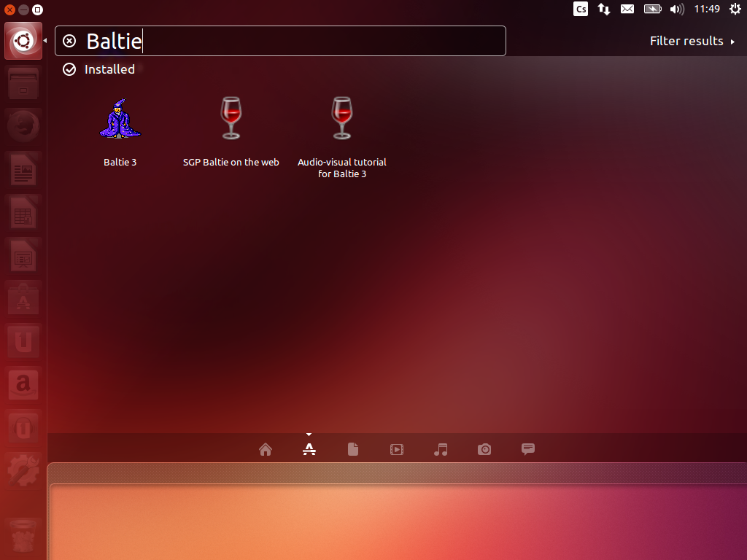
Task: Open SGP Baltie on the web
Action: (231, 120)
